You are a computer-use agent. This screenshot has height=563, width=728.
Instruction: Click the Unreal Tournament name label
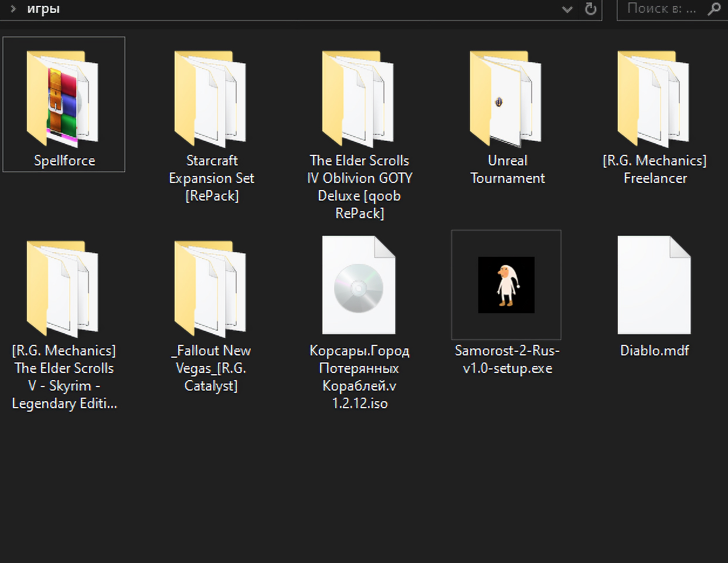click(x=508, y=169)
